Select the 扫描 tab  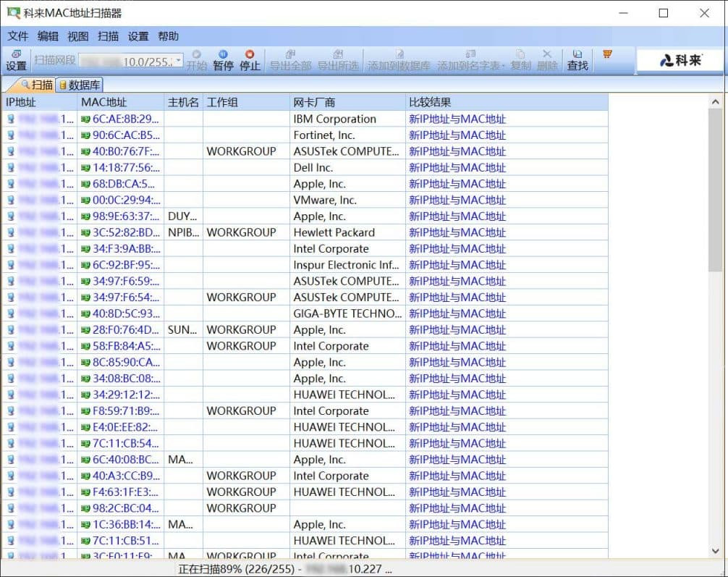click(36, 85)
